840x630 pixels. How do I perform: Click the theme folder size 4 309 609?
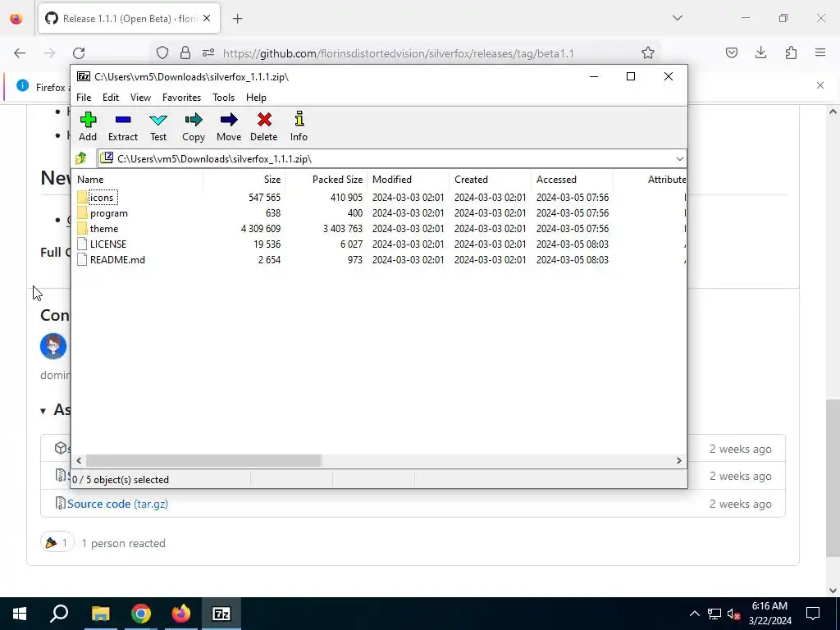[260, 229]
